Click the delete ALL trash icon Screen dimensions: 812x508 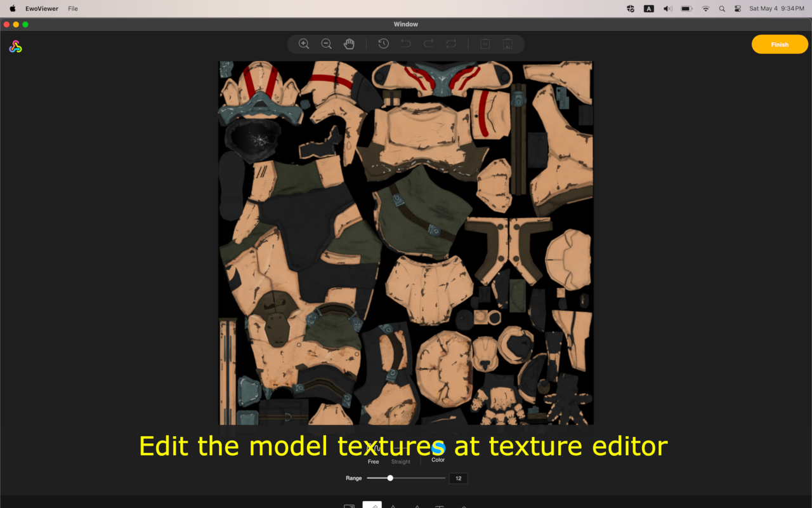coord(507,44)
